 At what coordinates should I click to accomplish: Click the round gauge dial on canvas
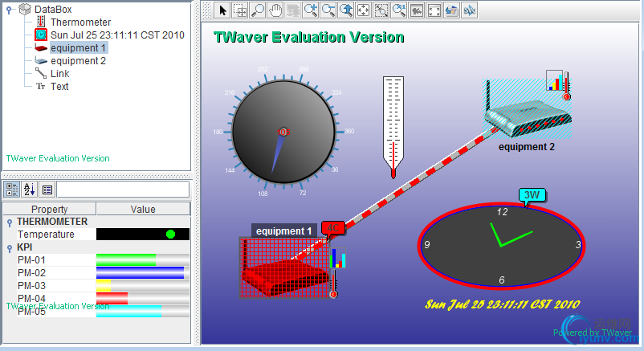coord(283,132)
